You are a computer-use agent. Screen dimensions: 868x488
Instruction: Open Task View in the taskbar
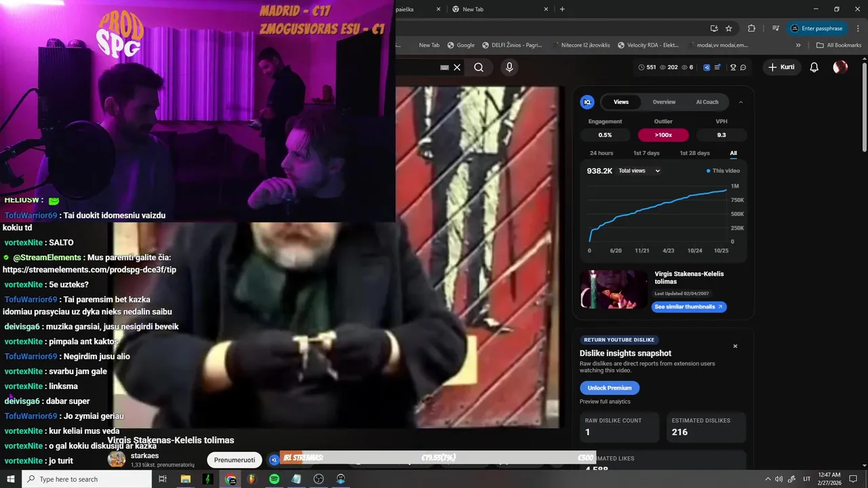[x=163, y=479]
